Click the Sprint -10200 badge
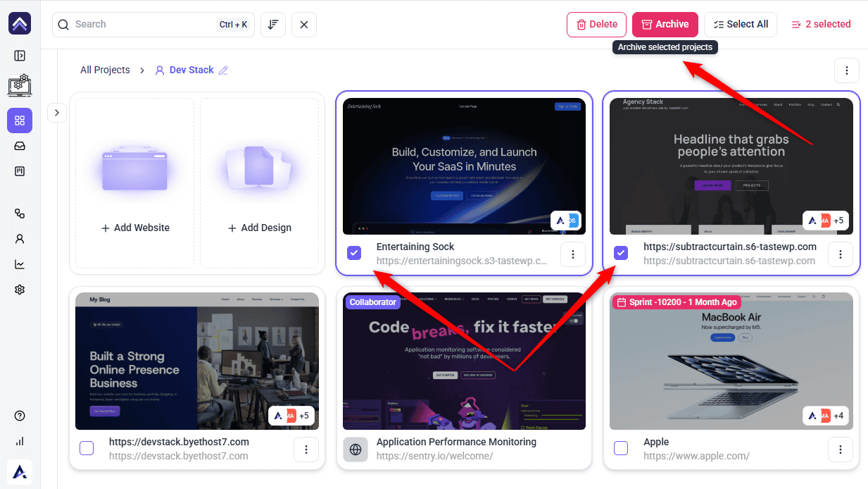This screenshot has width=868, height=489. [676, 302]
